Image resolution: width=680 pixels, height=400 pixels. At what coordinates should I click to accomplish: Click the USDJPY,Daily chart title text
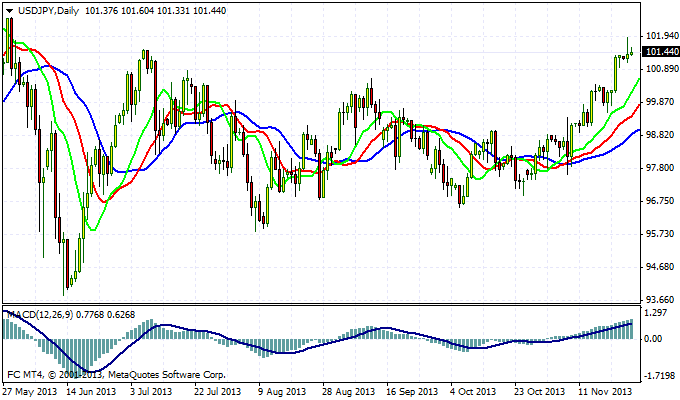point(49,11)
